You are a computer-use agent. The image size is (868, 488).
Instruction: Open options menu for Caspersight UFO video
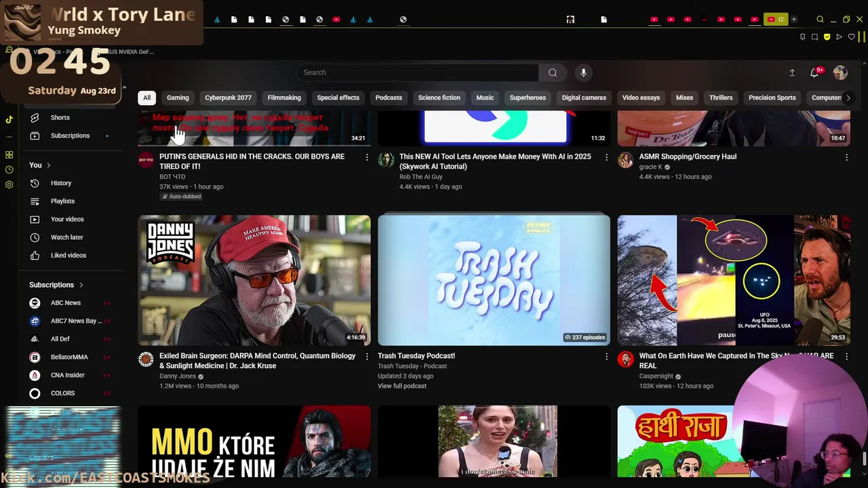coord(846,357)
